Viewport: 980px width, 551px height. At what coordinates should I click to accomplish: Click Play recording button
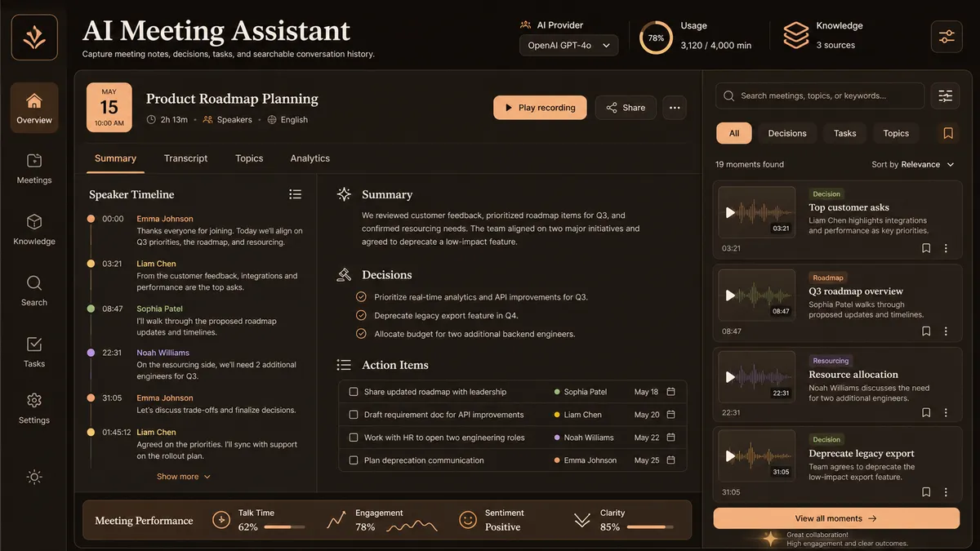(540, 108)
